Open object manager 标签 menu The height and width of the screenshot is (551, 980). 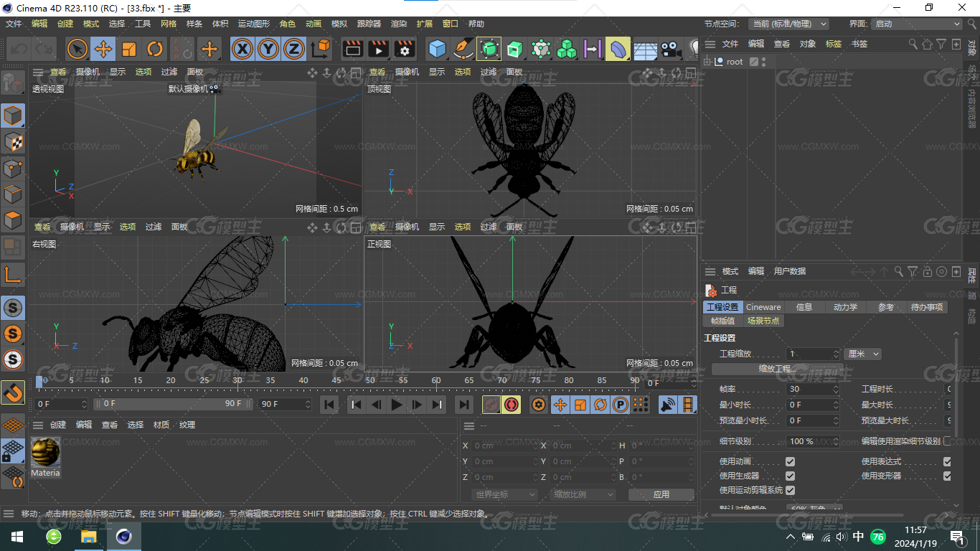click(834, 44)
